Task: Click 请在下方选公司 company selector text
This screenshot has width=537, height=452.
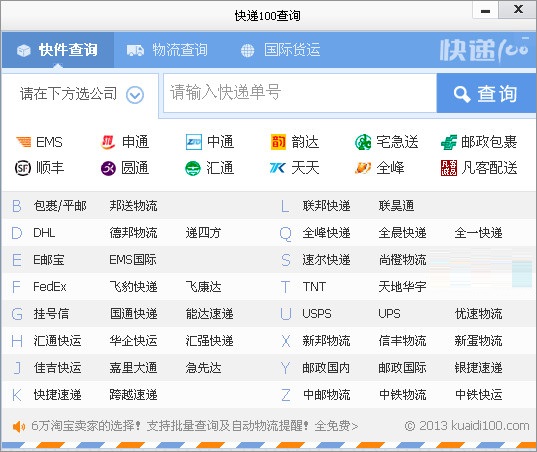Action: click(x=68, y=94)
